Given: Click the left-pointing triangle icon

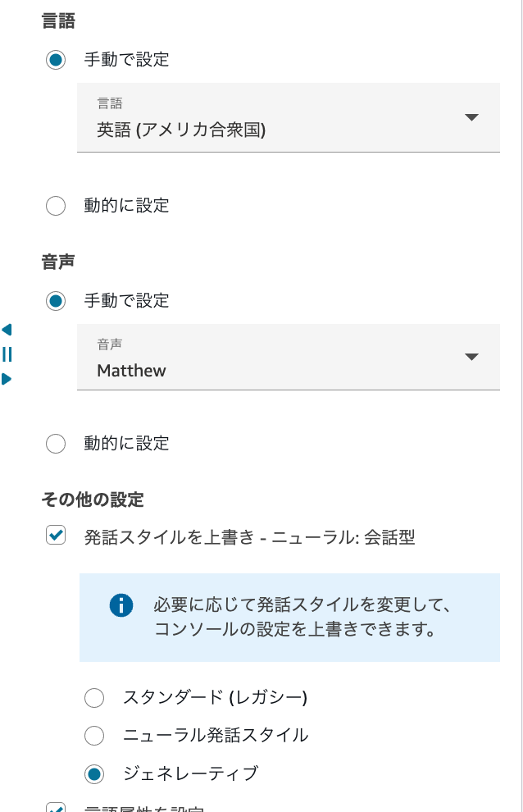Looking at the screenshot, I should click(7, 329).
